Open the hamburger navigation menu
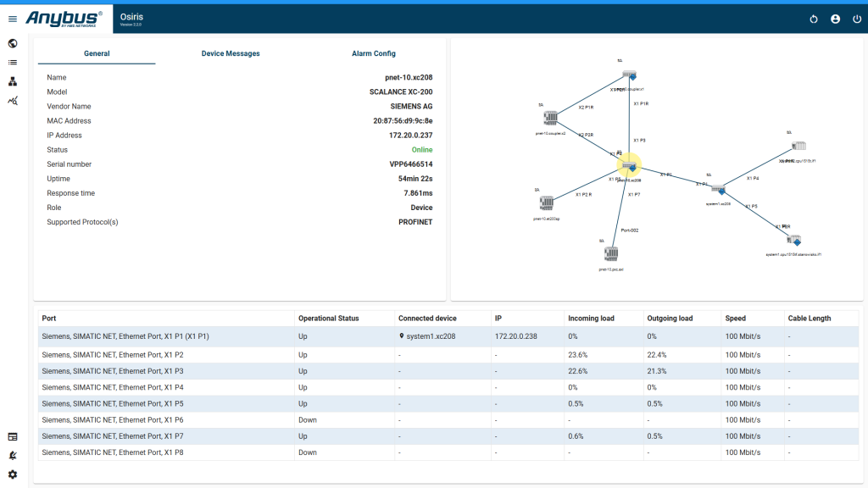This screenshot has height=488, width=868. (13, 19)
